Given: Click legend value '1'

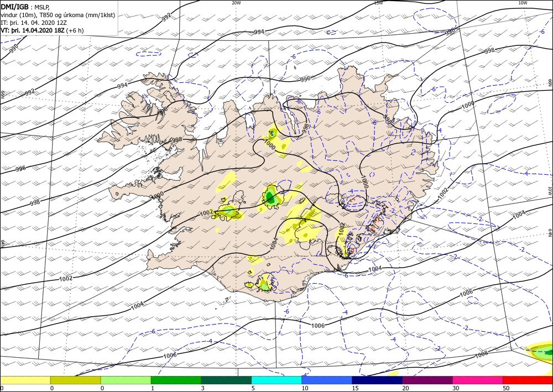Looking at the screenshot, I should pyautogui.click(x=153, y=388).
